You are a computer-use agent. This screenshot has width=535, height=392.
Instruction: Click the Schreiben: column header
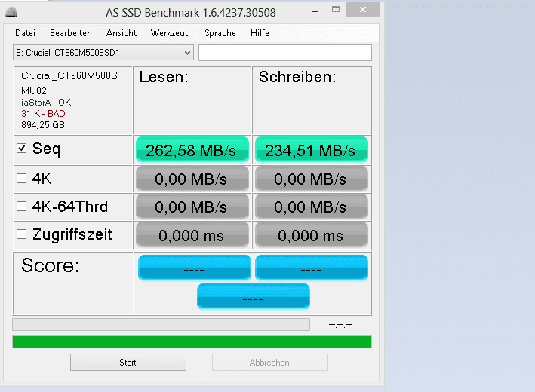[297, 77]
